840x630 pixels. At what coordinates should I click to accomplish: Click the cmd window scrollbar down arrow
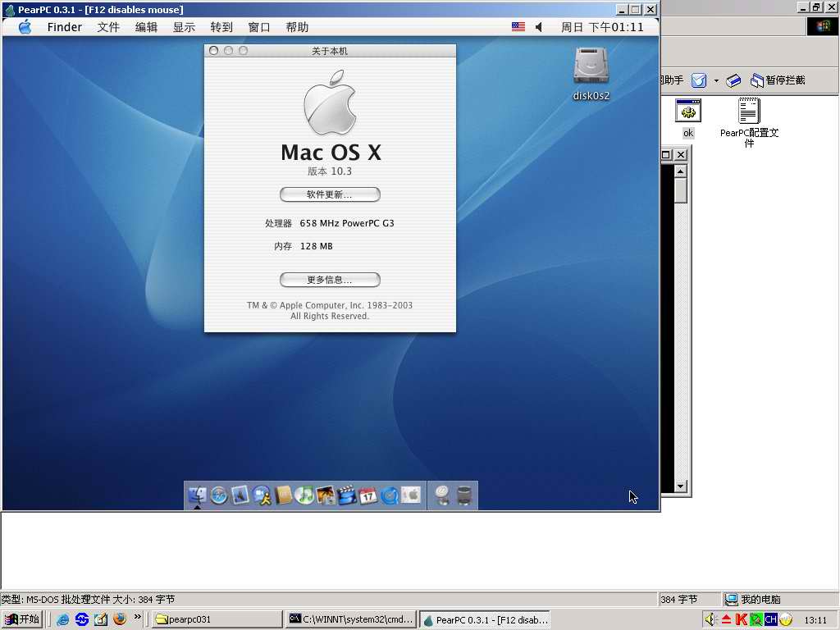[680, 486]
